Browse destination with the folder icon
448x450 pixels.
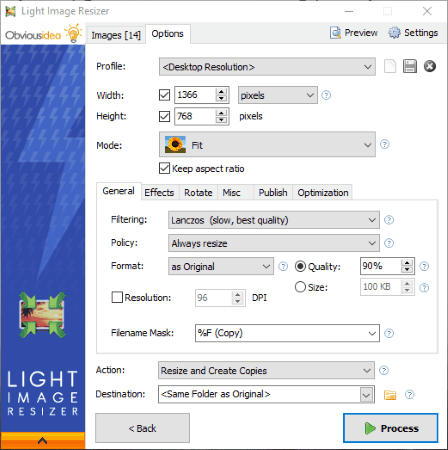tap(390, 395)
